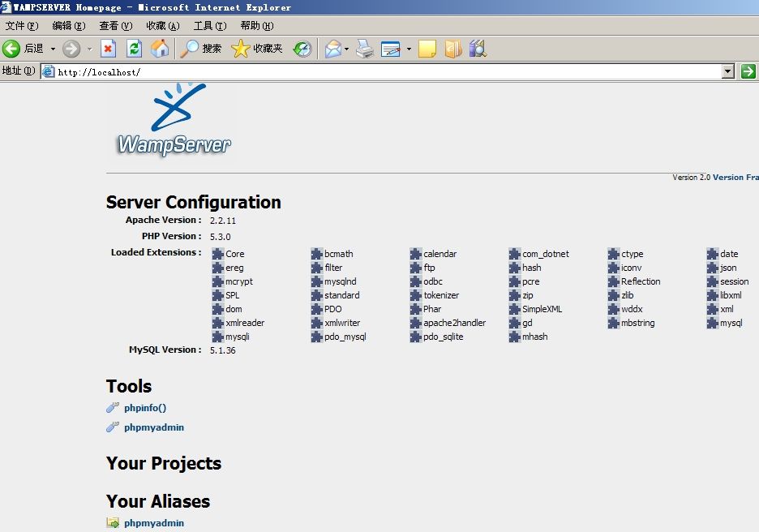Open the 工具(T) menu
Viewport: 759px width, 532px height.
209,26
